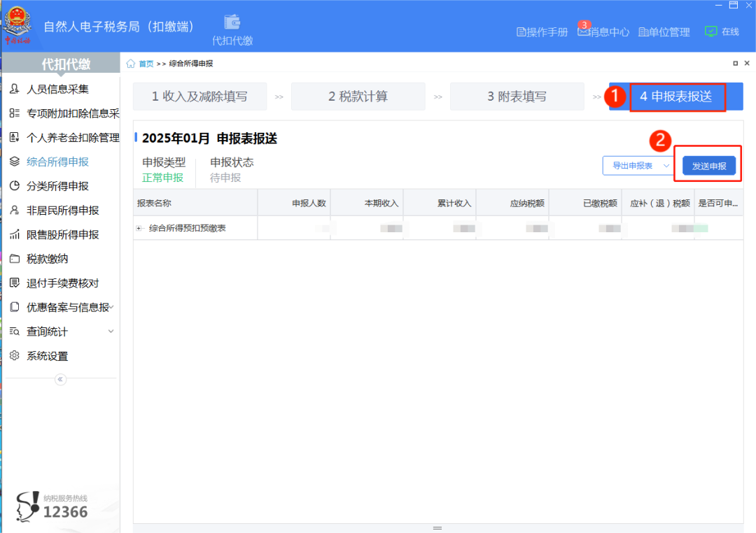Click the 12366 hotline logo

tap(52, 506)
